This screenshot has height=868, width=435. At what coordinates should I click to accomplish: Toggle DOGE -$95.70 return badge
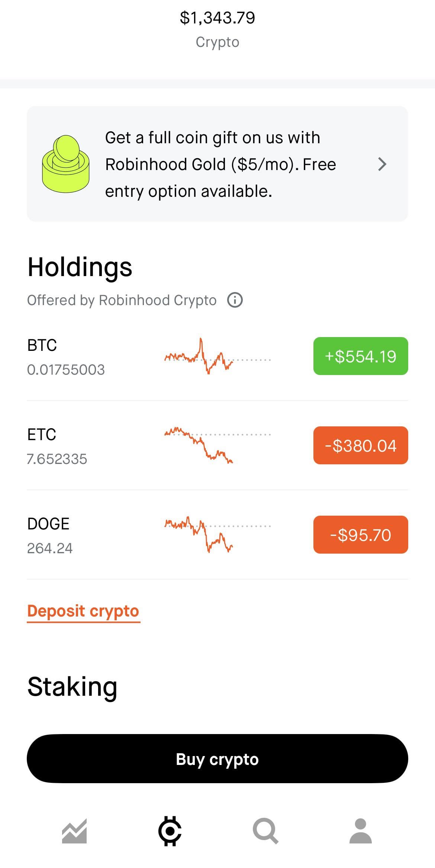click(361, 535)
